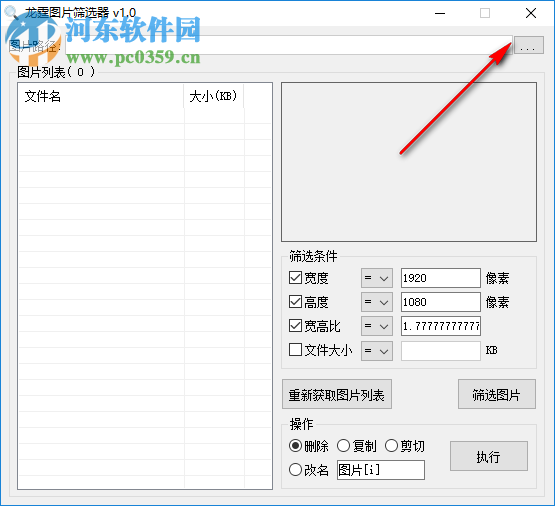Viewport: 555px width, 506px height.
Task: Click the height value field showing 1080
Action: pyautogui.click(x=441, y=302)
